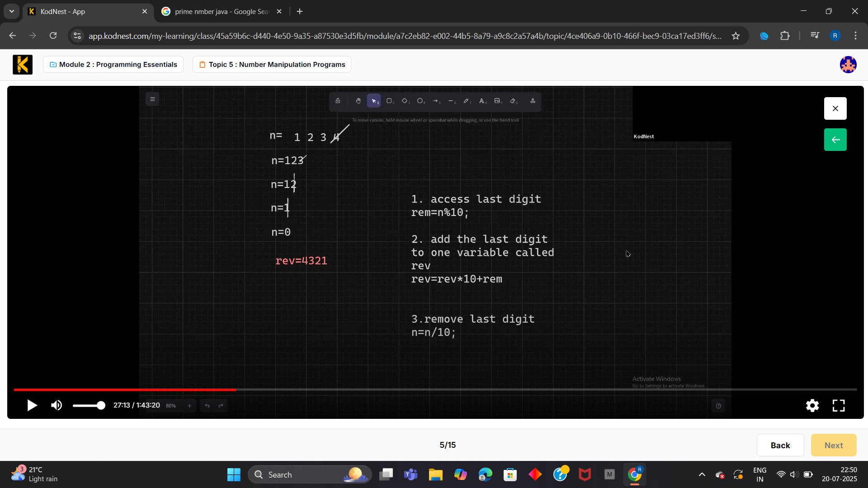Open File Explorer from taskbar
The image size is (868, 488).
click(x=435, y=474)
